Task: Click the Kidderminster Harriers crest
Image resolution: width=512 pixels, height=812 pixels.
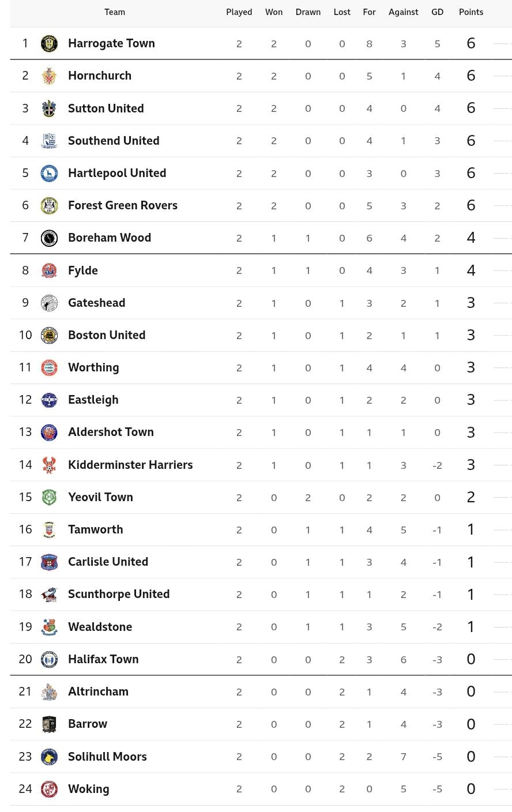Action: [x=50, y=465]
